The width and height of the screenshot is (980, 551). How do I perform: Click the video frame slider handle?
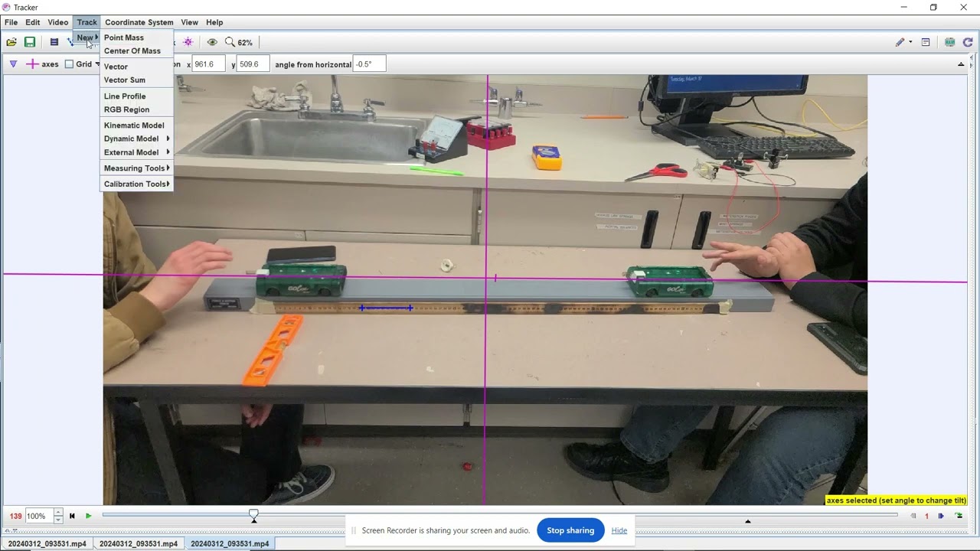253,516
